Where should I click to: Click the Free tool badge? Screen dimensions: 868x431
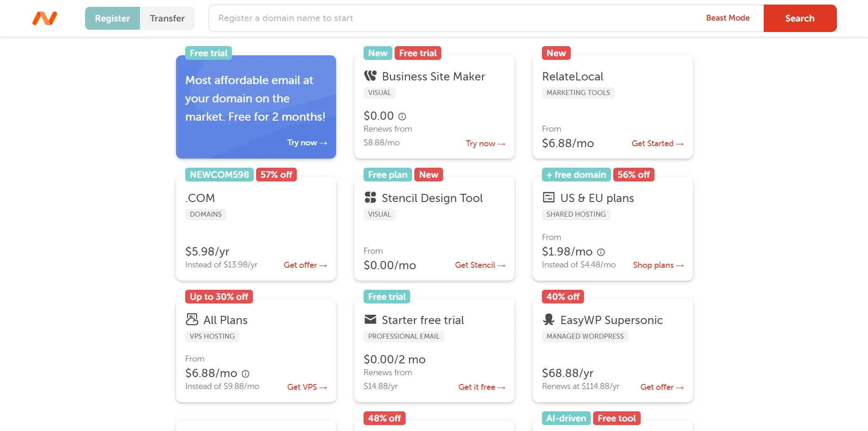click(616, 418)
